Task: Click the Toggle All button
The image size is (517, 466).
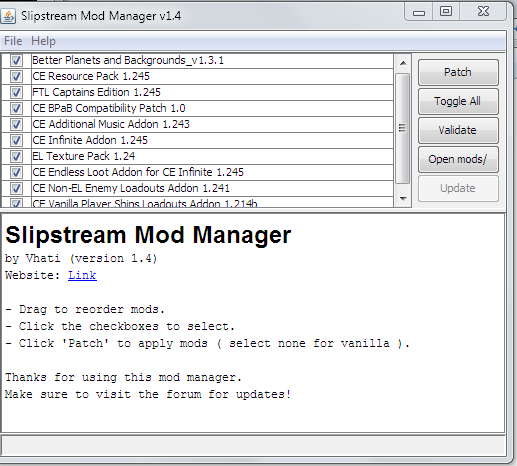Action: click(458, 101)
